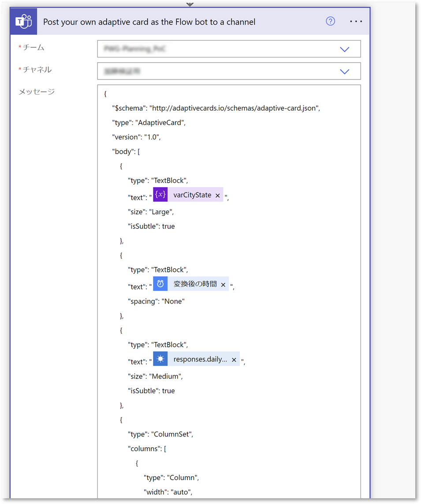Click the clock icon on the 変換後の時間 token
Viewport: 421px width, 504px height.
pyautogui.click(x=160, y=284)
